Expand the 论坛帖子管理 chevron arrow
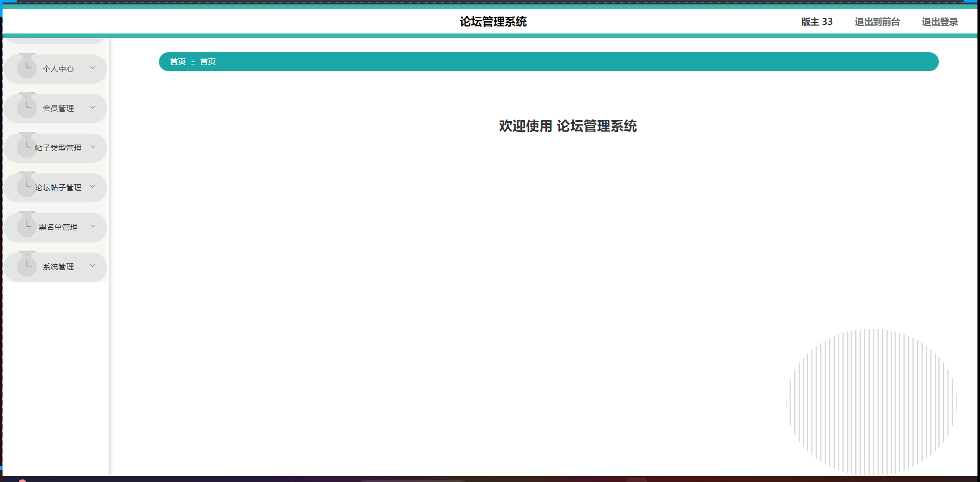The image size is (980, 482). (x=92, y=187)
